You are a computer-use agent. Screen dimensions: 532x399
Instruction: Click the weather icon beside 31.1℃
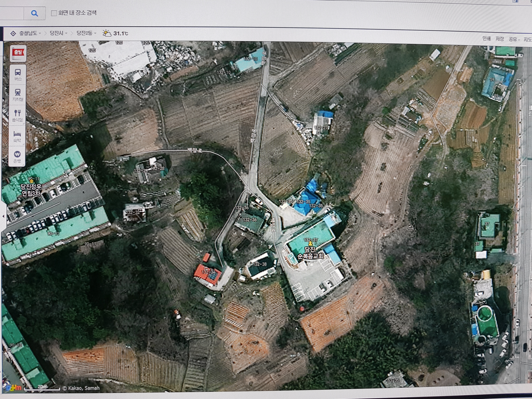107,33
